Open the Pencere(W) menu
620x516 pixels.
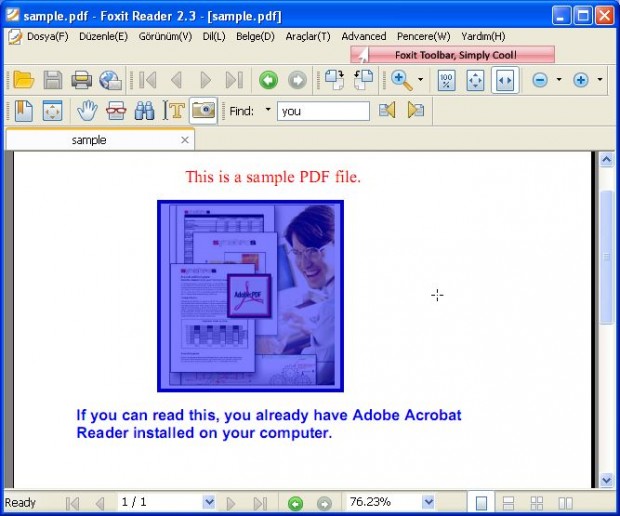[423, 36]
